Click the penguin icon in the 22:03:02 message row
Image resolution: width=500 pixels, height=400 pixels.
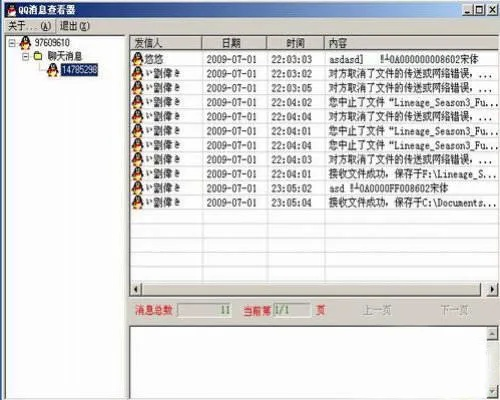(x=137, y=73)
